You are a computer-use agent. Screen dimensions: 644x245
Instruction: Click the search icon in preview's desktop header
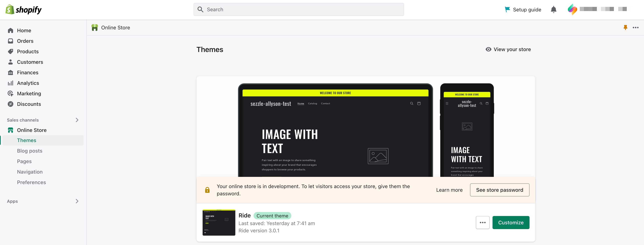[411, 103]
